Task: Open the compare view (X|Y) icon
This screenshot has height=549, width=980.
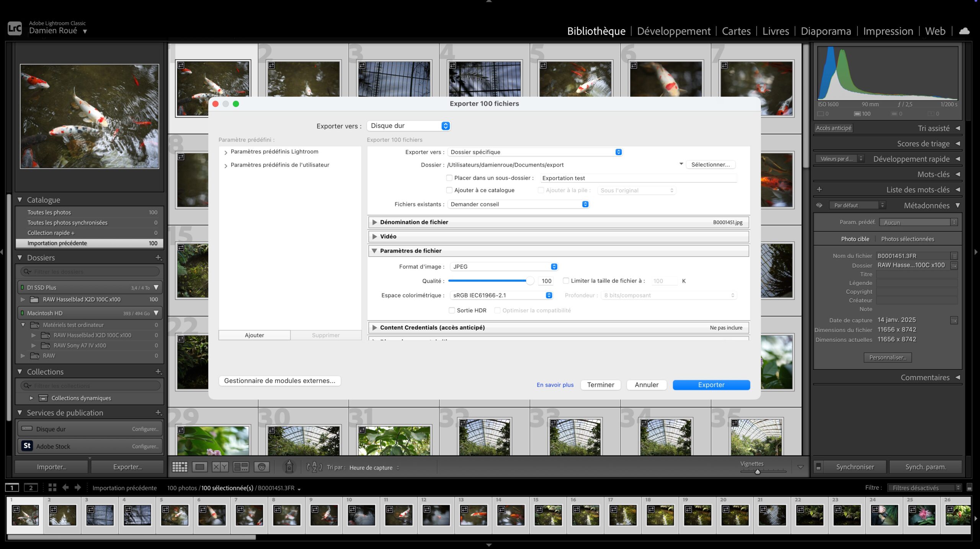Action: coord(220,467)
